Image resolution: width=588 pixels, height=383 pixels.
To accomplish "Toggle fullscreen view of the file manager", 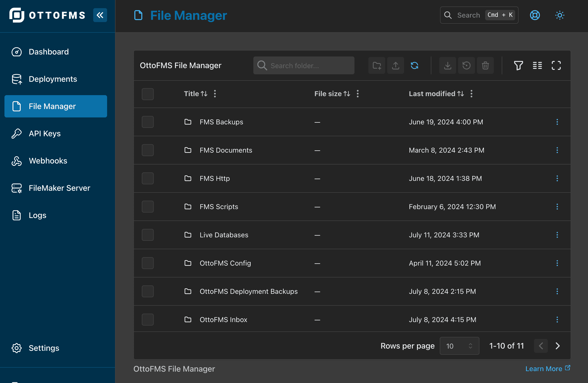I will point(556,65).
